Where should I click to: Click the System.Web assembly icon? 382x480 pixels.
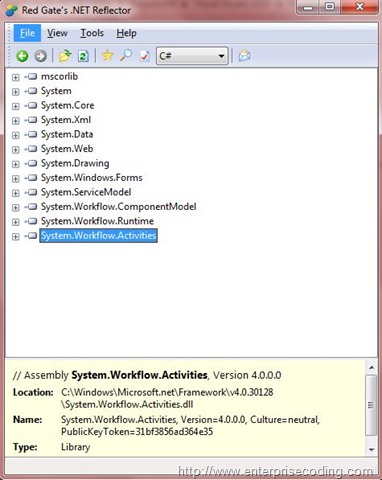click(32, 149)
